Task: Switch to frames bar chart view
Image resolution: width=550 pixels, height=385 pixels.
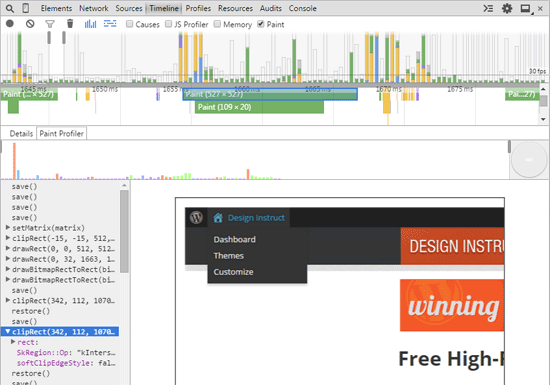Action: [90, 23]
